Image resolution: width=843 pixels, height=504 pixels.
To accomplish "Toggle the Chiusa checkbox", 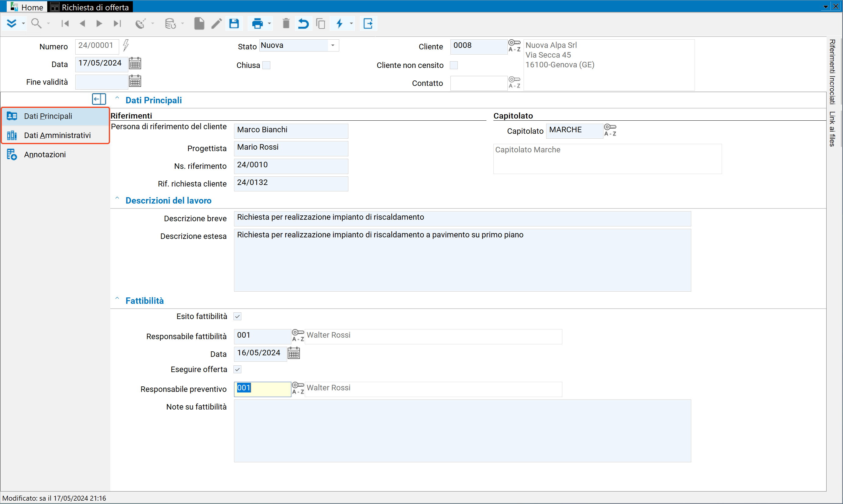I will (x=267, y=65).
